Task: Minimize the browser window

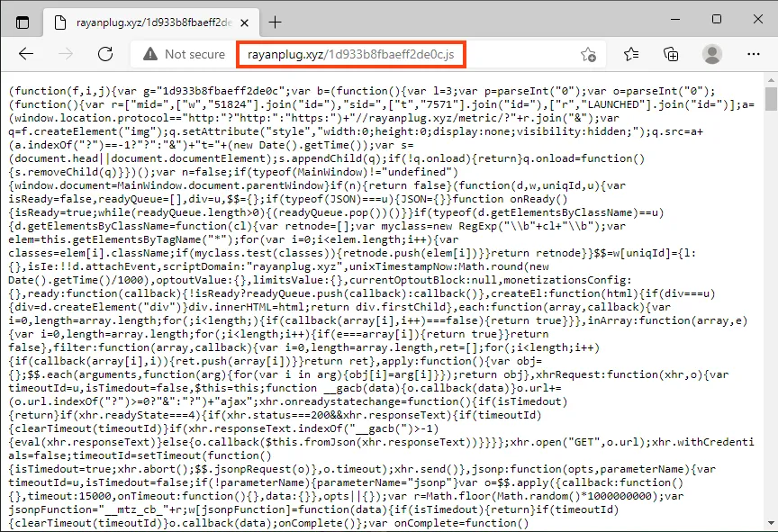Action: pyautogui.click(x=675, y=19)
